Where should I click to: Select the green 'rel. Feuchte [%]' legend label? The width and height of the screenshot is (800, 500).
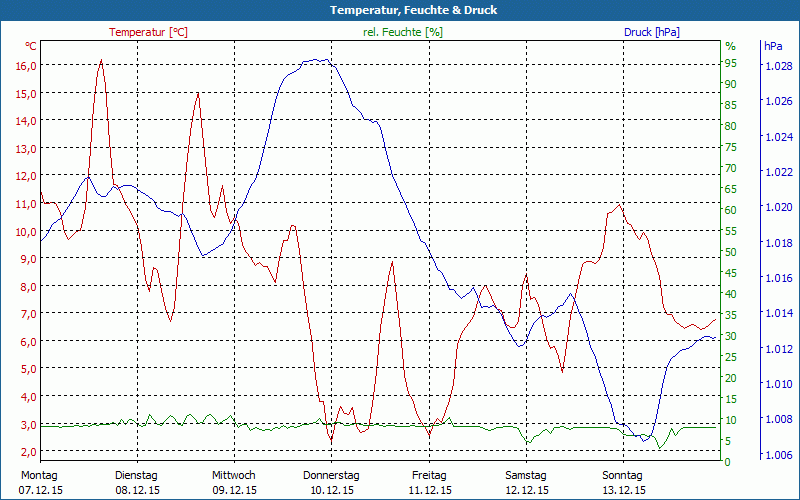click(x=402, y=32)
